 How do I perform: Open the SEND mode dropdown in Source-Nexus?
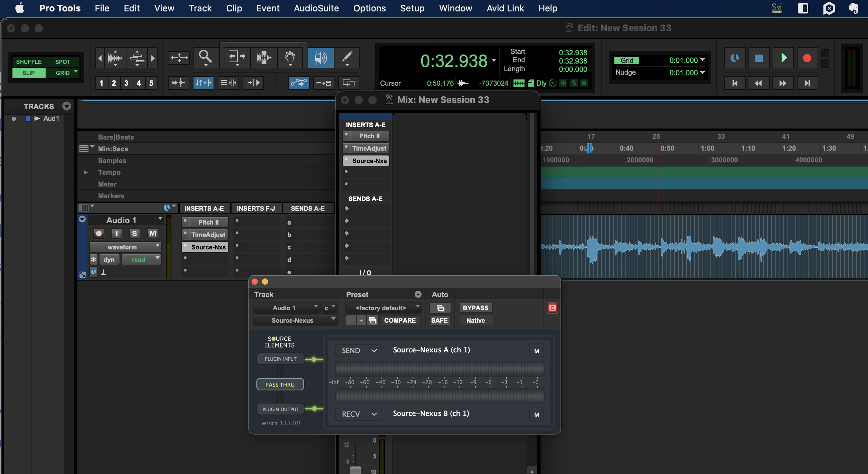359,351
